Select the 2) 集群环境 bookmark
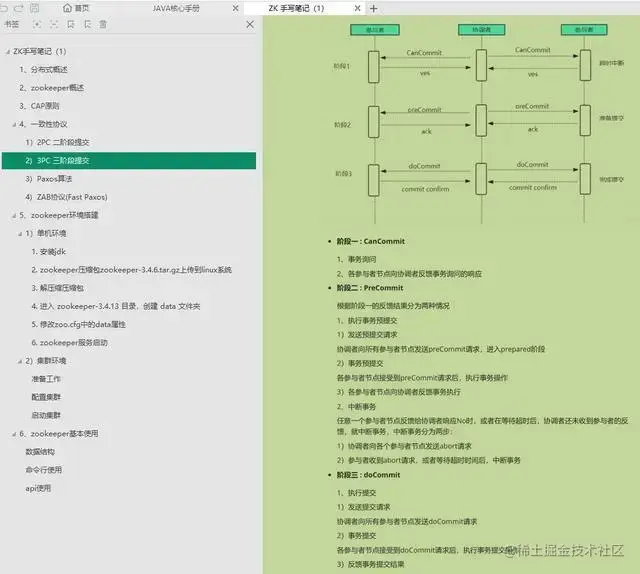640x574 pixels. coord(46,361)
